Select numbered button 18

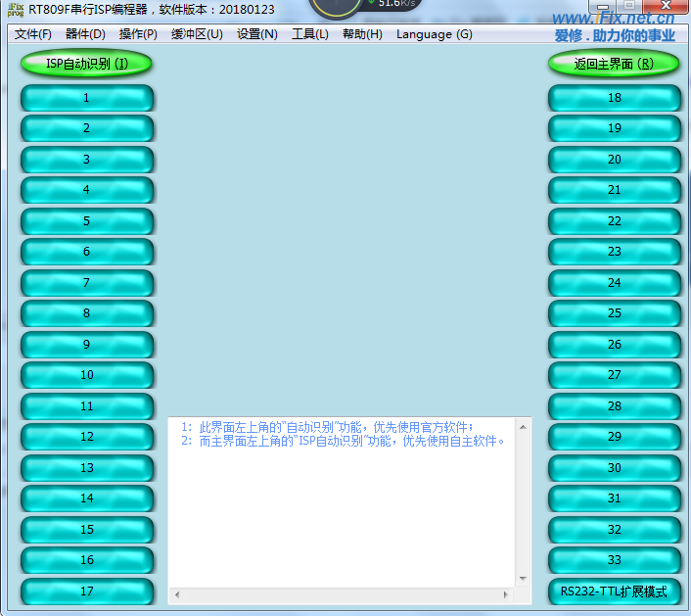pos(614,98)
